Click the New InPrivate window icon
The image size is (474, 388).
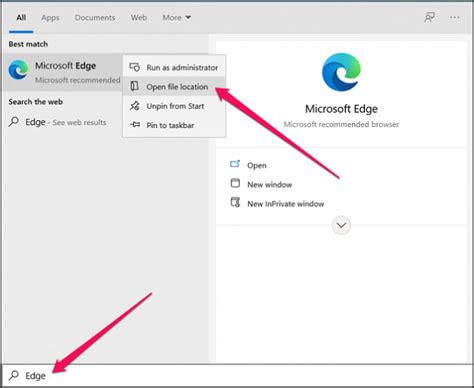[x=235, y=202]
